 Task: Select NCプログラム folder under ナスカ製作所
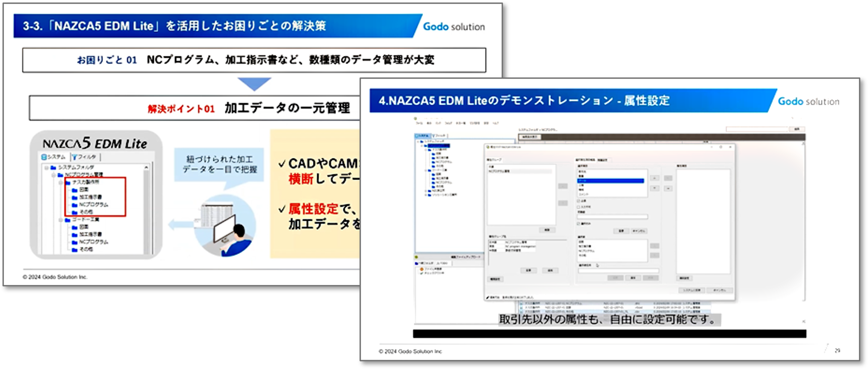pyautogui.click(x=90, y=205)
